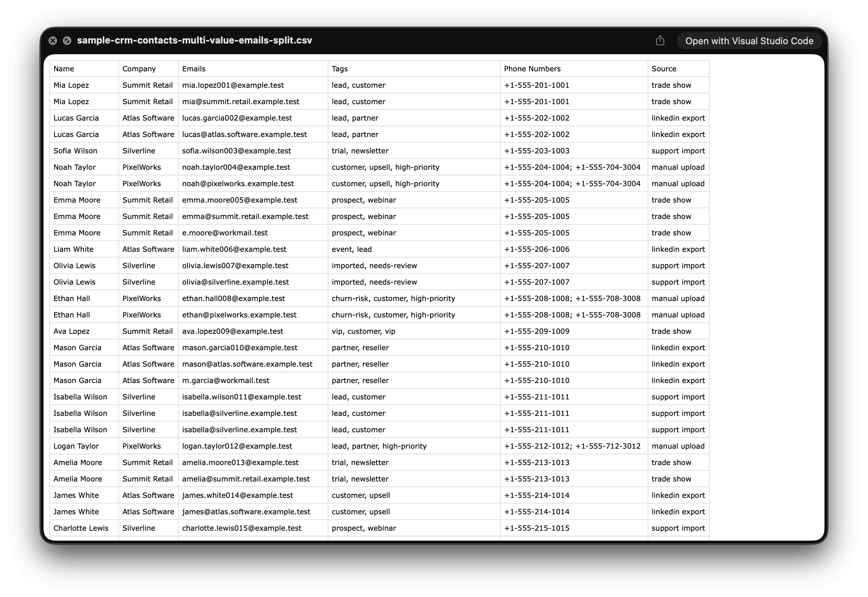Click the Name column header
The width and height of the screenshot is (868, 597).
[x=84, y=69]
